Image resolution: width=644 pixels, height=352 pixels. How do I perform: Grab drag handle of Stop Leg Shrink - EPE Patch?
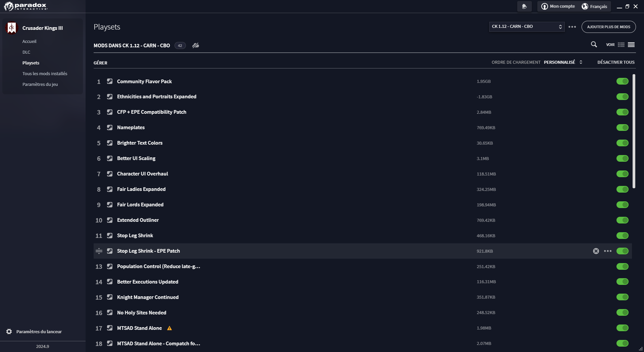coord(99,251)
